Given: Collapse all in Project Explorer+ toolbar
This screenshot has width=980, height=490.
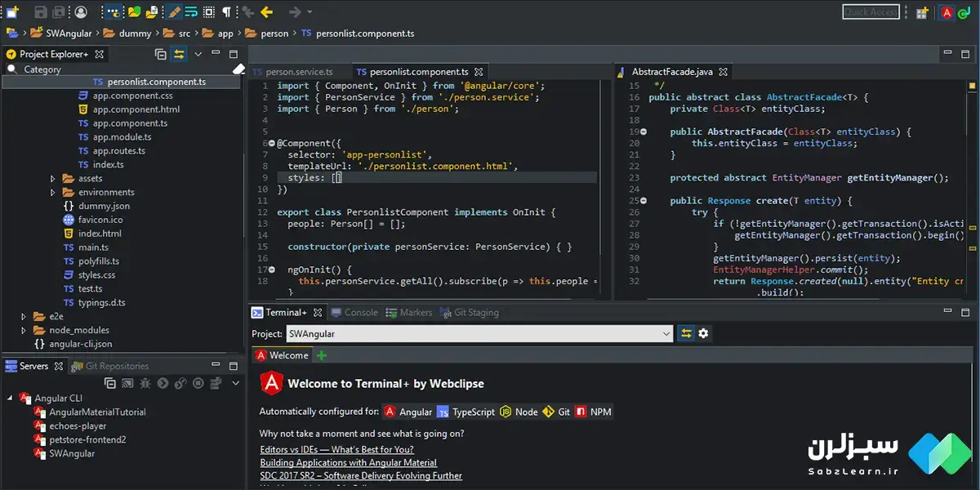Looking at the screenshot, I should [160, 54].
